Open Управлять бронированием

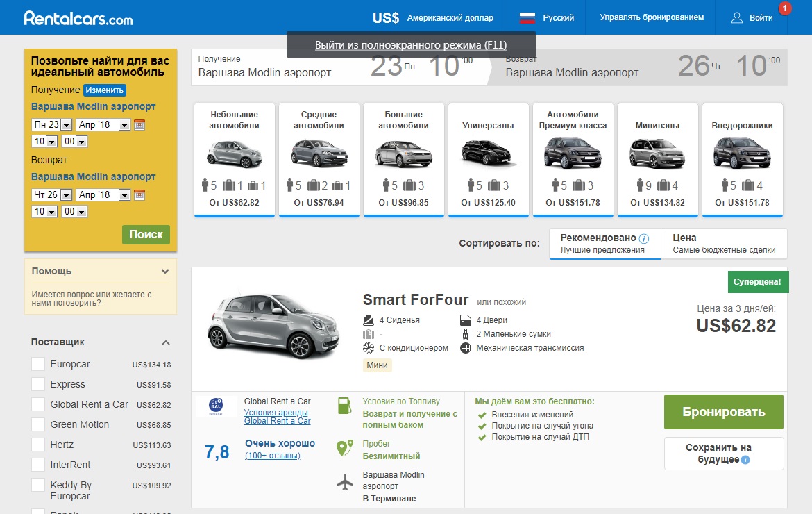652,17
